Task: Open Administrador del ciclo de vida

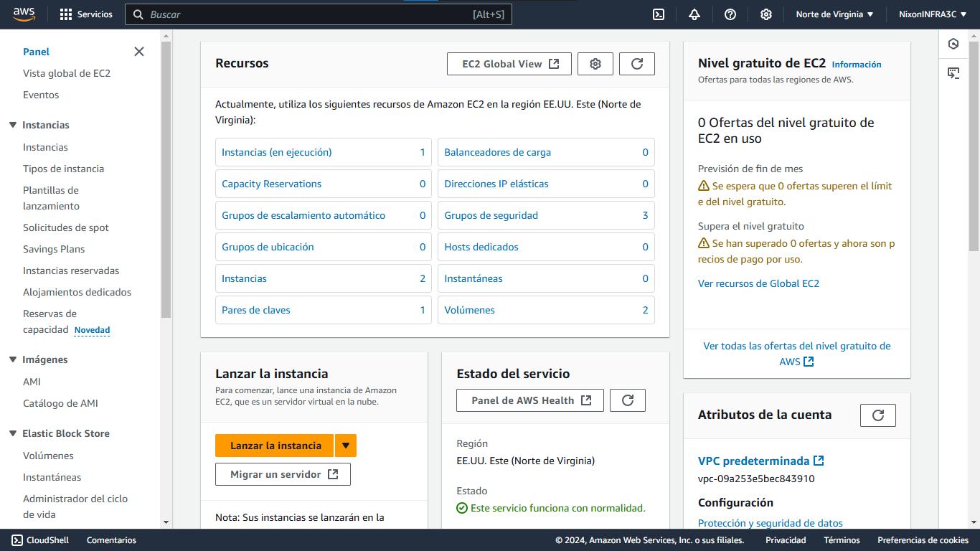Action: [x=75, y=507]
